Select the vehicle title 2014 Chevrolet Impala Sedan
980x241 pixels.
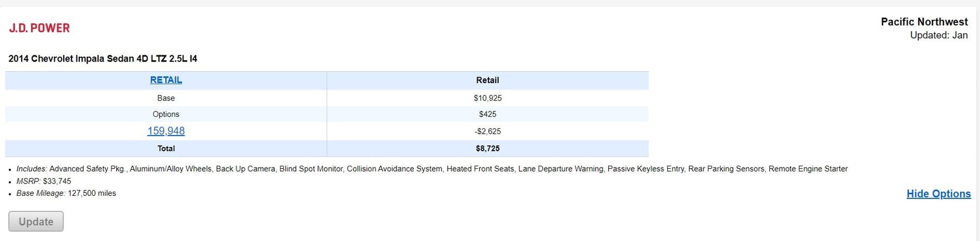103,58
